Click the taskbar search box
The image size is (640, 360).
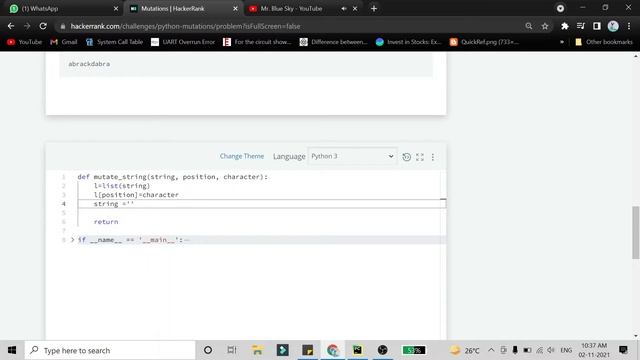tap(110, 350)
